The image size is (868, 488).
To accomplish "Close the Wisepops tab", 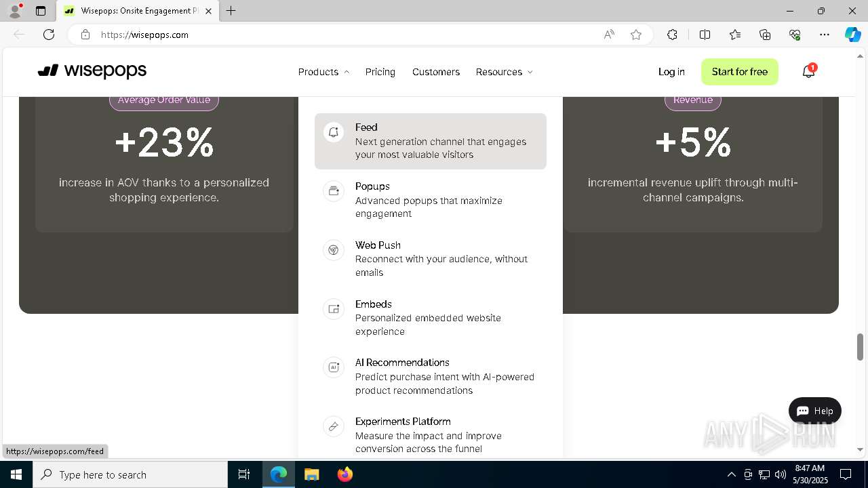I will click(x=208, y=11).
